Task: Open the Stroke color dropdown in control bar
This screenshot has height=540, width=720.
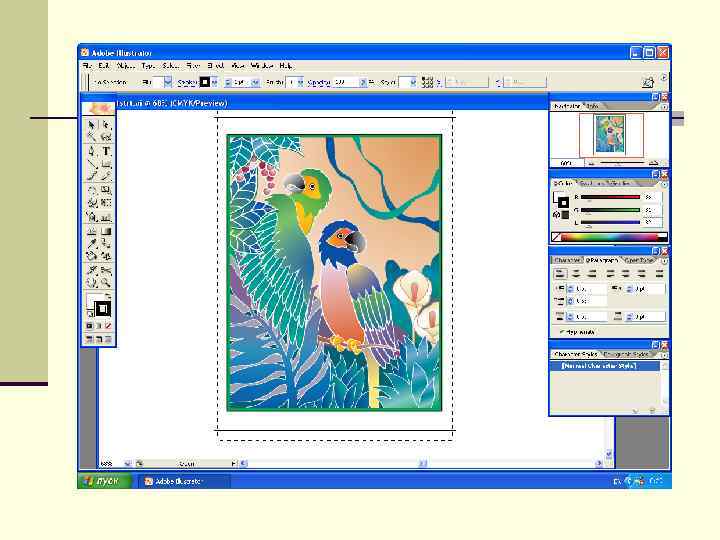Action: click(214, 83)
